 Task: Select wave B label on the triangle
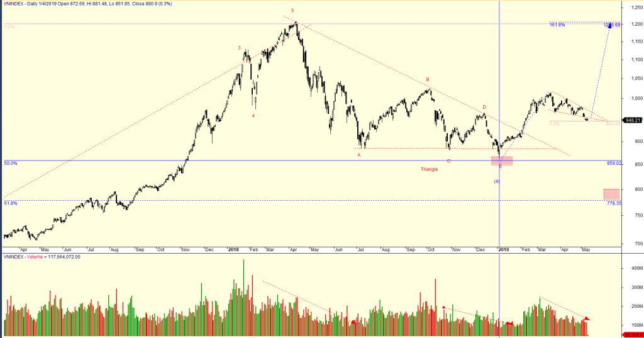pos(428,80)
